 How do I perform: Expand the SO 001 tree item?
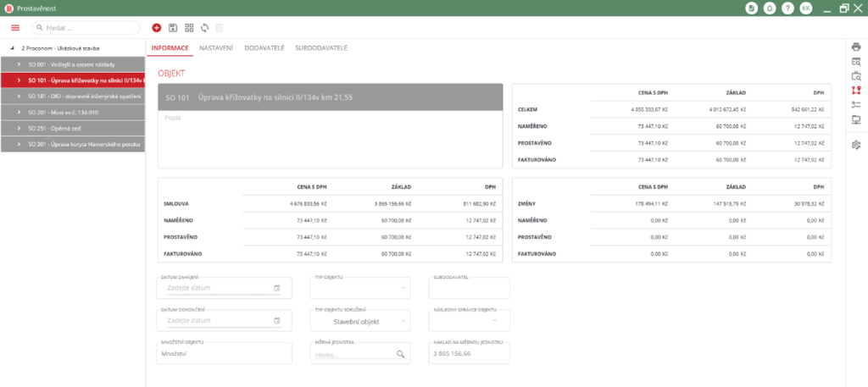point(18,64)
